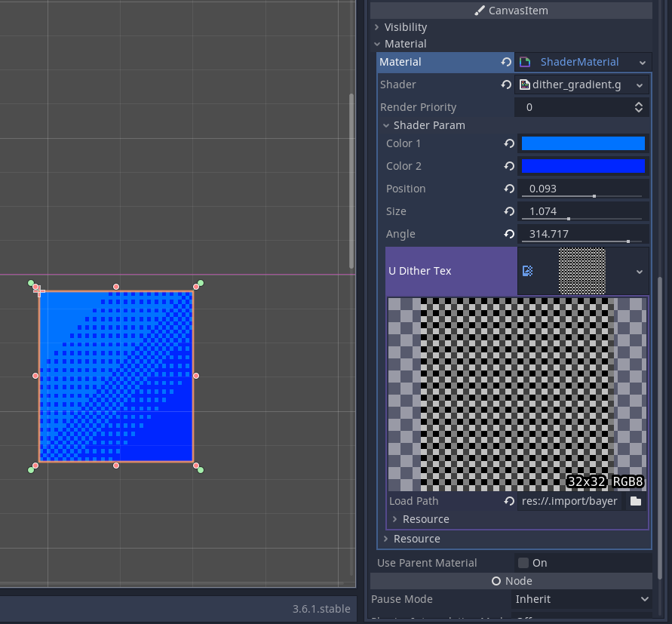This screenshot has width=672, height=624.
Task: Open the Color 1 light blue swatch
Action: (583, 143)
